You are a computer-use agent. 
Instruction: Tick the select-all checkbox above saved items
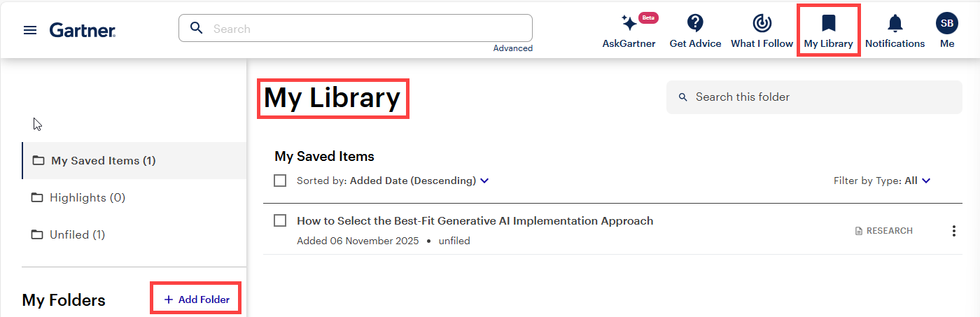[x=280, y=181]
